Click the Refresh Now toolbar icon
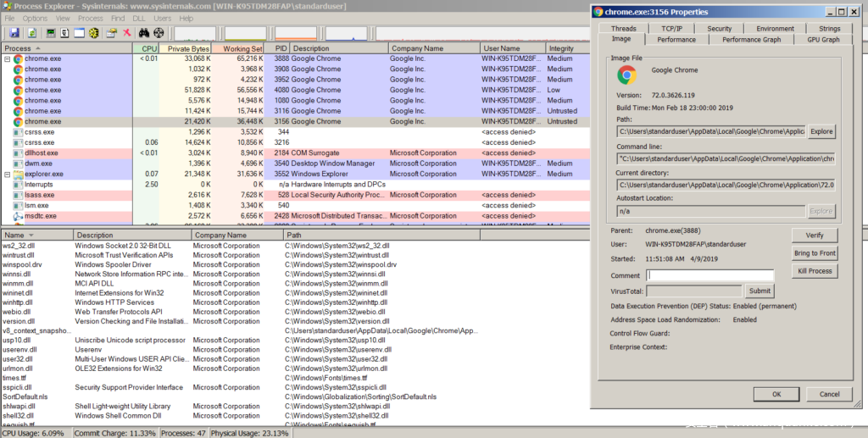The width and height of the screenshot is (868, 438). pyautogui.click(x=30, y=33)
